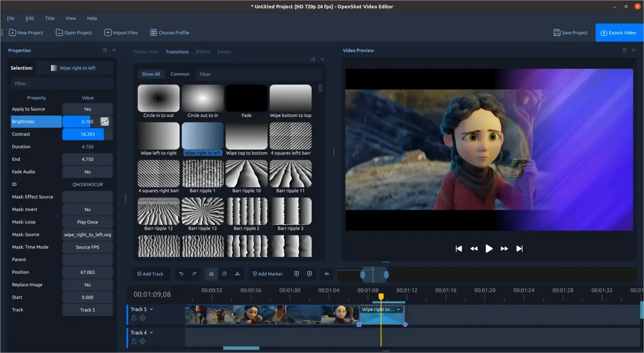Play the video preview

tap(489, 249)
